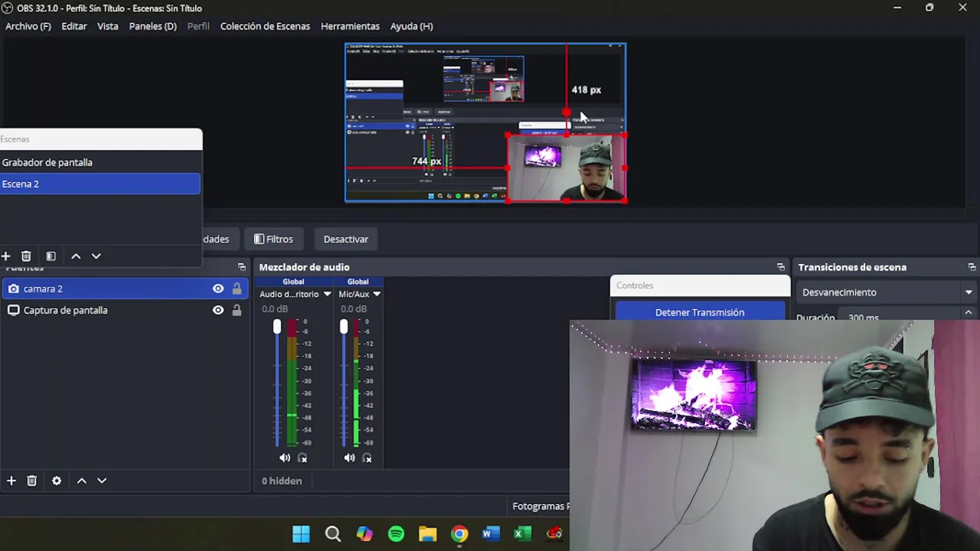Open scene filters icon in Escenas toolbar
This screenshot has height=551, width=980.
click(51, 256)
